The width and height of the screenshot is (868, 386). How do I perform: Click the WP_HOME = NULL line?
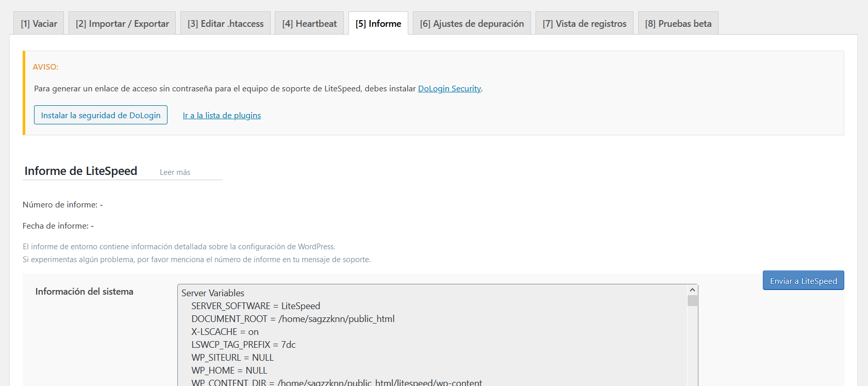[x=229, y=371]
